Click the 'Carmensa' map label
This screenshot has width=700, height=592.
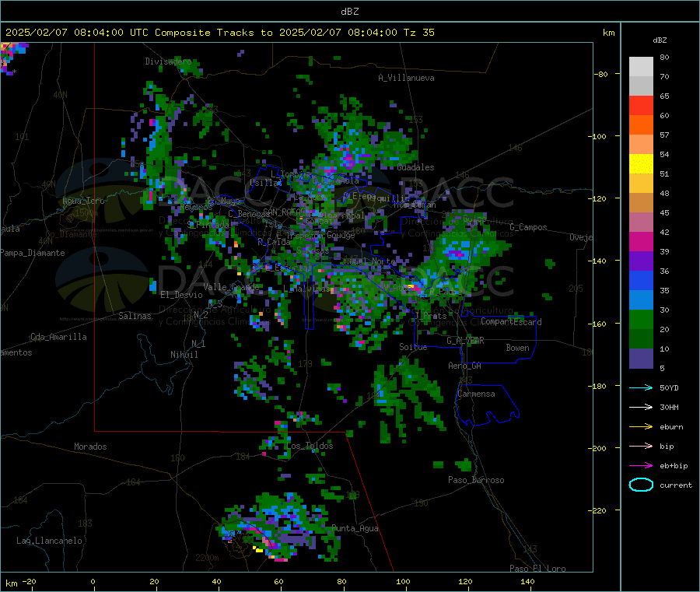point(476,394)
